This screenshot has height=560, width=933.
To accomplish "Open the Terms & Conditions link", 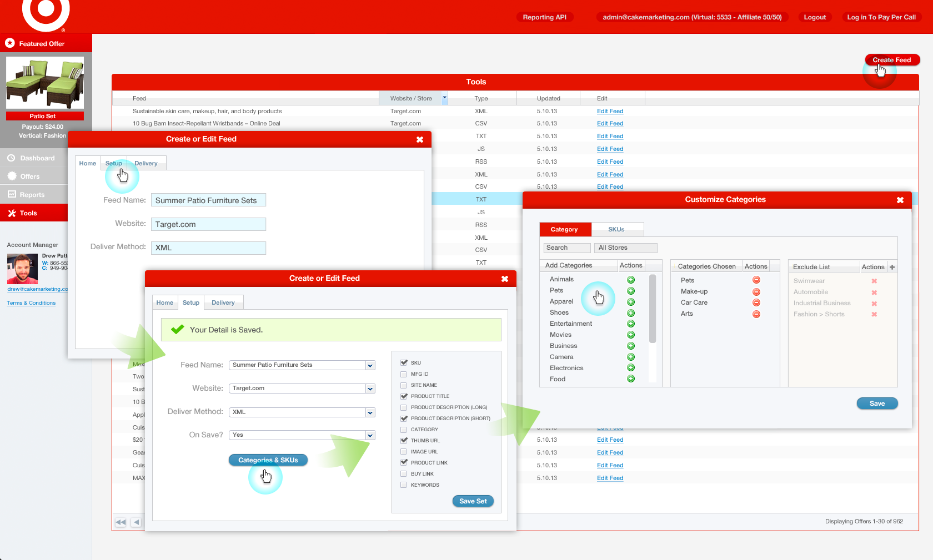I will coord(31,303).
